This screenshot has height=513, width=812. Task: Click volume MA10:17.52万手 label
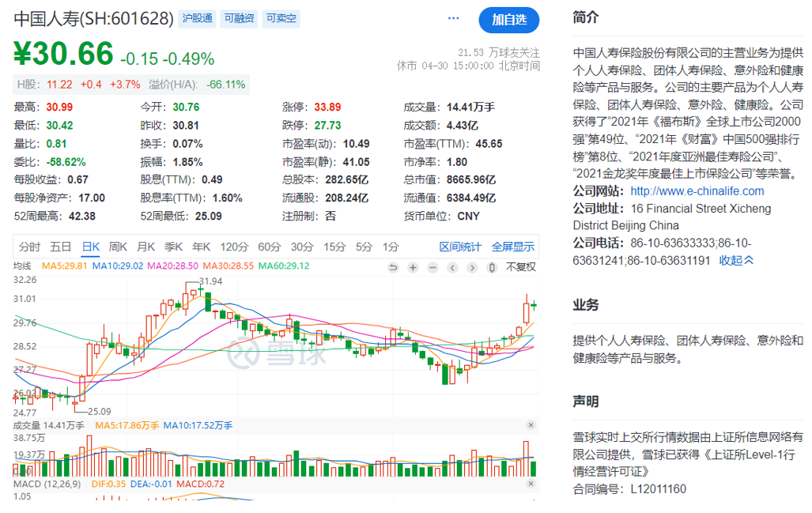[198, 425]
